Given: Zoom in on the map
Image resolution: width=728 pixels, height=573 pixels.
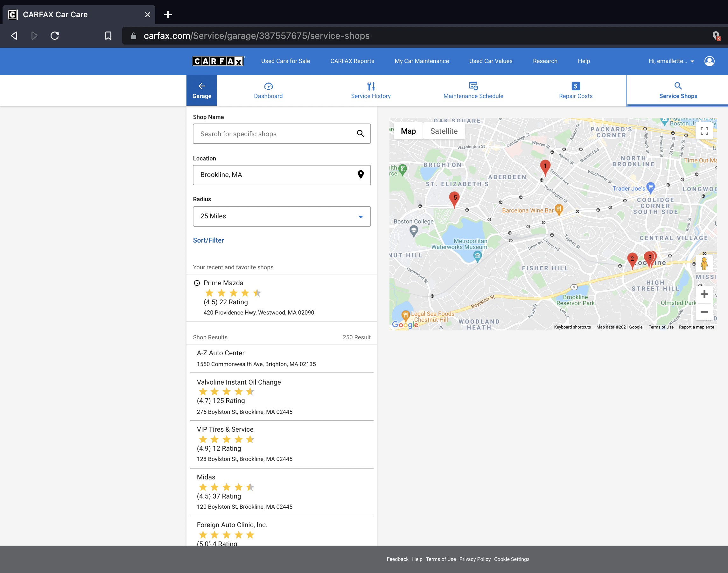Looking at the screenshot, I should point(704,294).
